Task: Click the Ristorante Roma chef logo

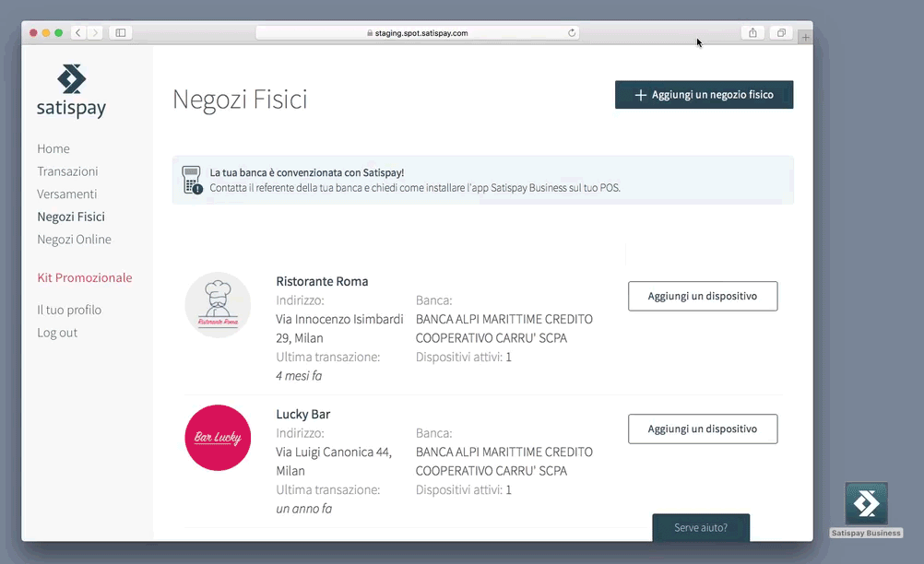Action: coord(218,305)
